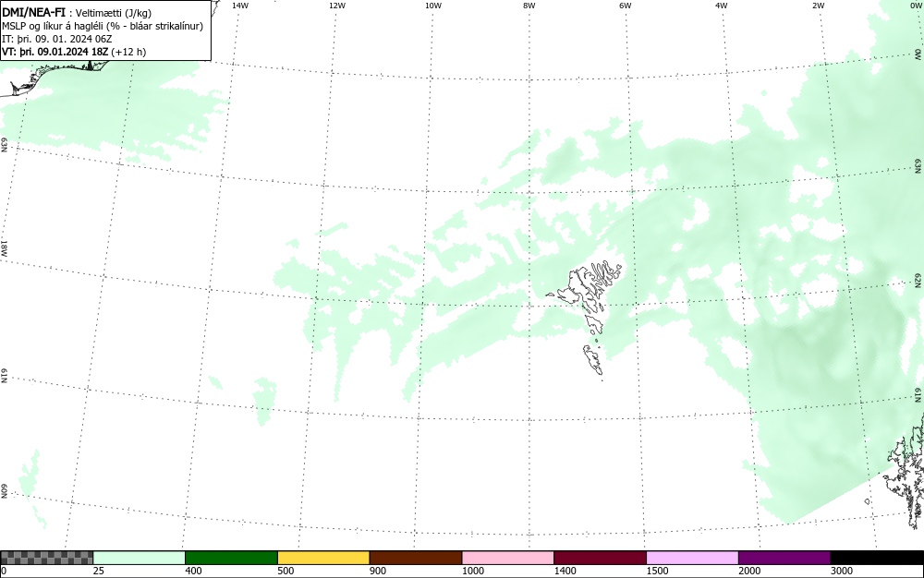The image size is (924, 578).
Task: Select the yellow 500–900 legend swatch
Action: click(x=323, y=558)
